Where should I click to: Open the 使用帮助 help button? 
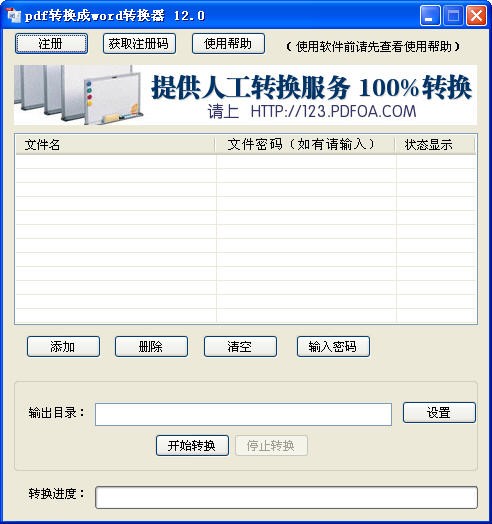[x=228, y=43]
